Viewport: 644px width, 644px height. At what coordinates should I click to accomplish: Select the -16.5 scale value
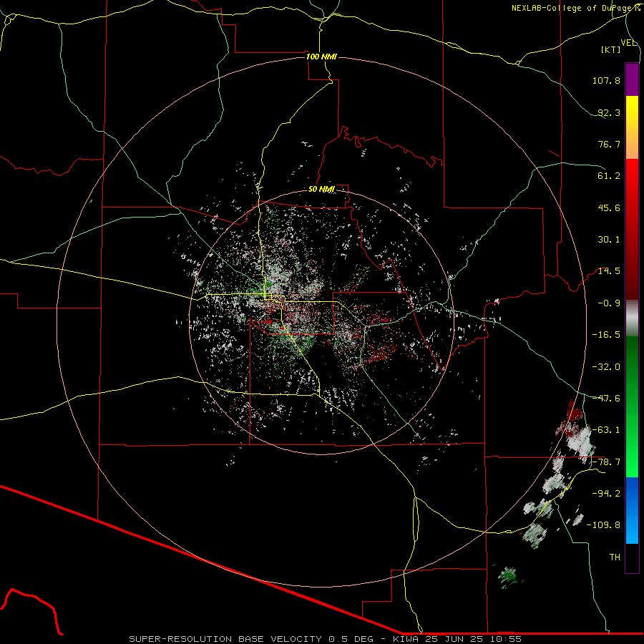click(606, 335)
